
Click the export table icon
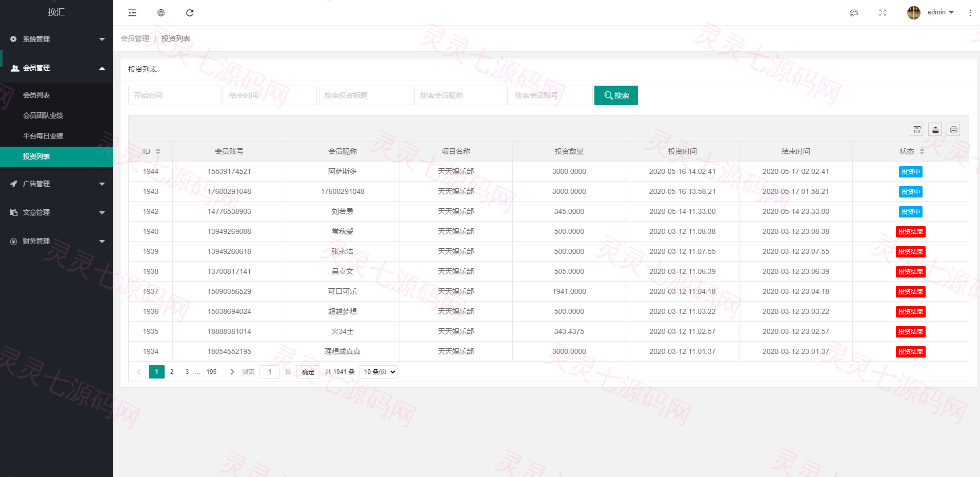pos(935,130)
